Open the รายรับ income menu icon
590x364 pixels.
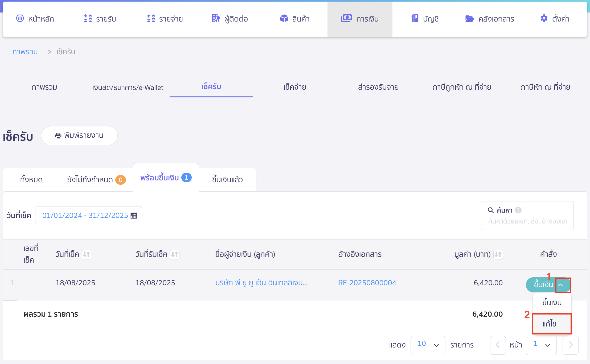[x=87, y=19]
